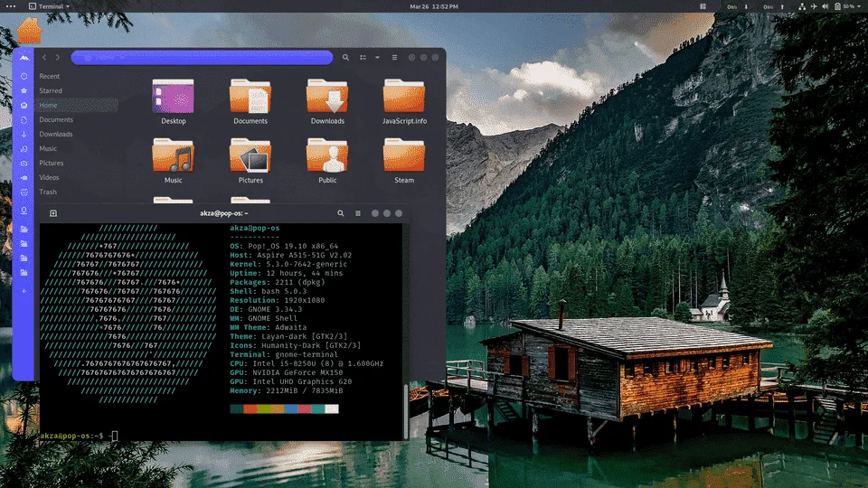868x488 pixels.
Task: Open the Terminal app menu in top bar
Action: coord(49,6)
